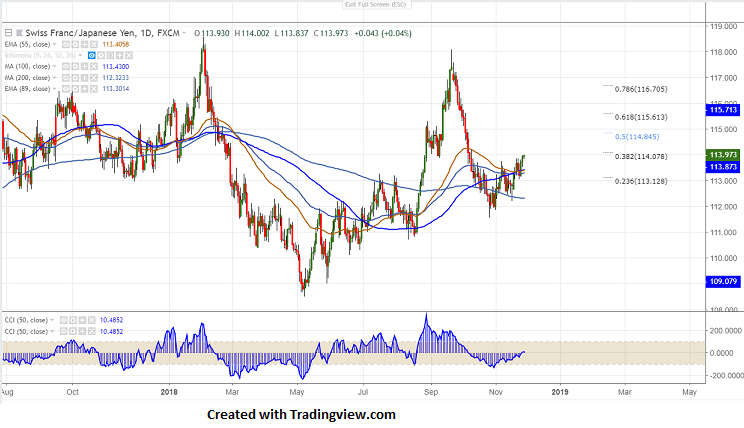Click the +0.043 (+0.04%) change value
Viewport: 744px width, 428px height.
tap(383, 33)
